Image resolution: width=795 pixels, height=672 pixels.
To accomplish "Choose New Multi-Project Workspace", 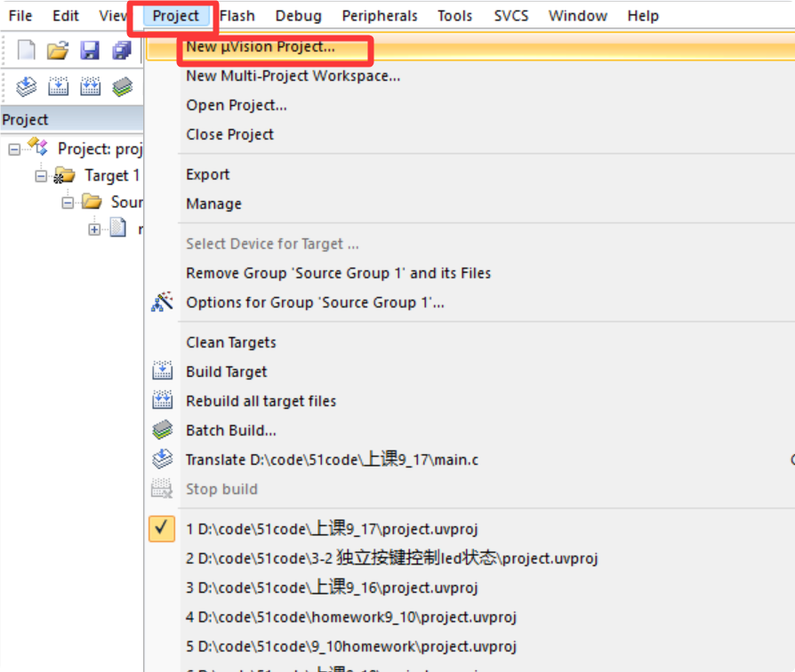I will [x=470, y=76].
